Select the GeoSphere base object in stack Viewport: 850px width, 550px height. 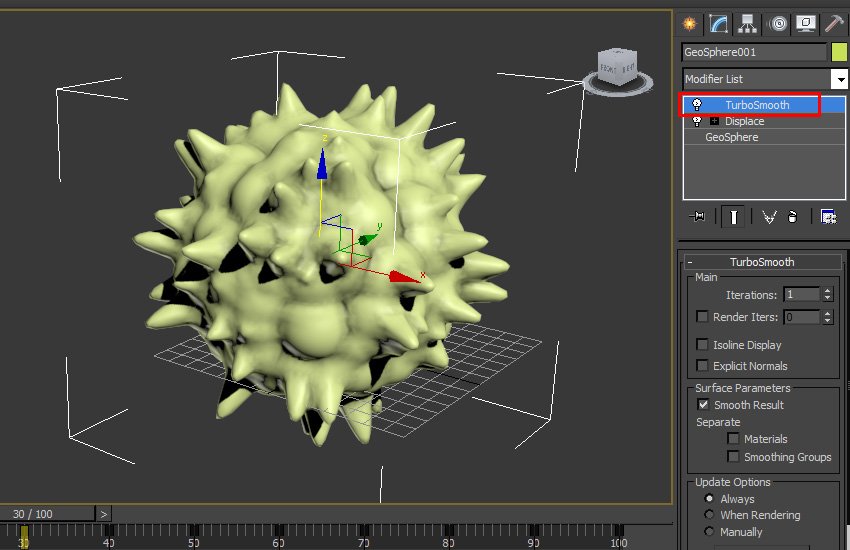(x=731, y=137)
